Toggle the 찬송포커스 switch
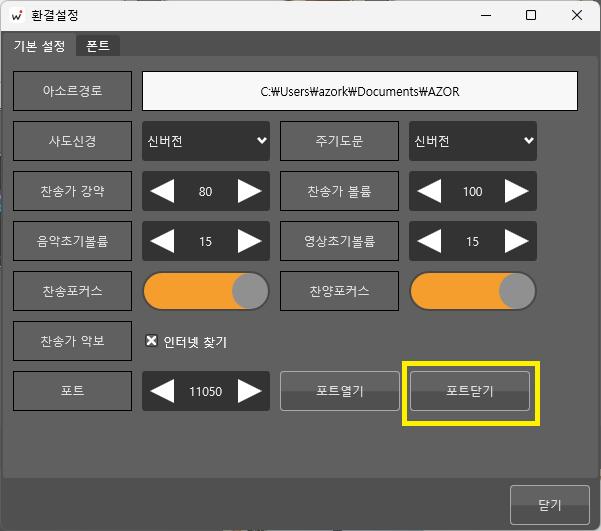 coord(206,291)
